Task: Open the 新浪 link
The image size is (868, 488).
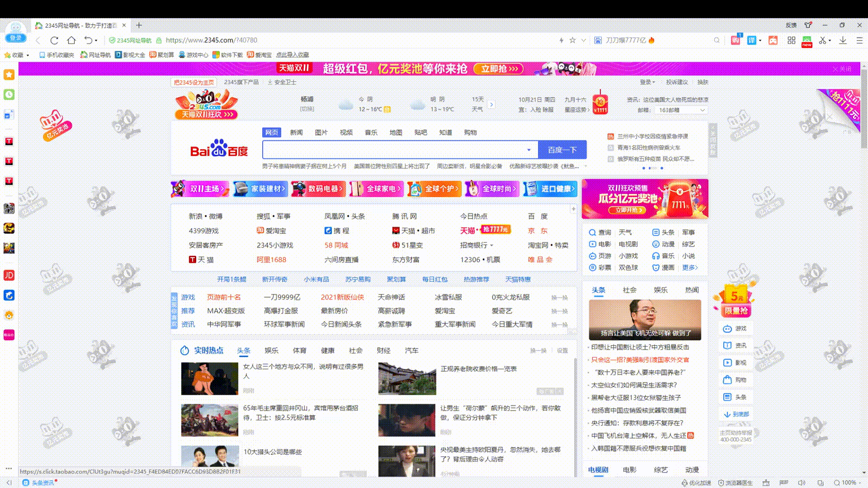Action: tap(196, 216)
